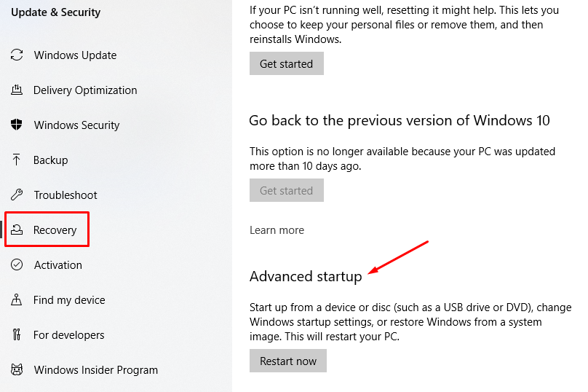588x392 pixels.
Task: Select the Delivery Optimization menu item
Action: [85, 90]
